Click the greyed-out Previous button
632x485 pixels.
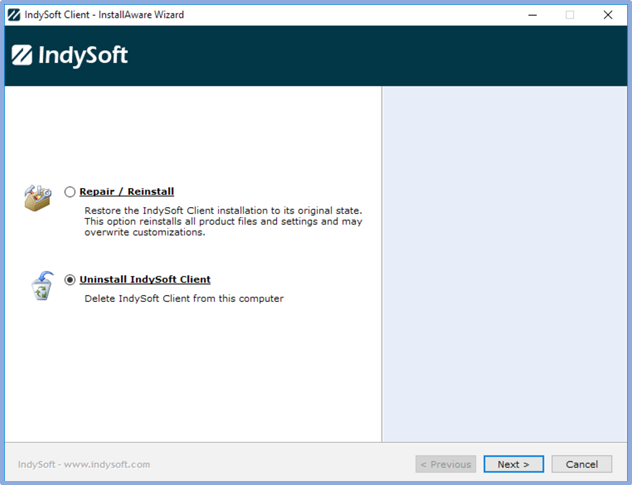pos(445,464)
